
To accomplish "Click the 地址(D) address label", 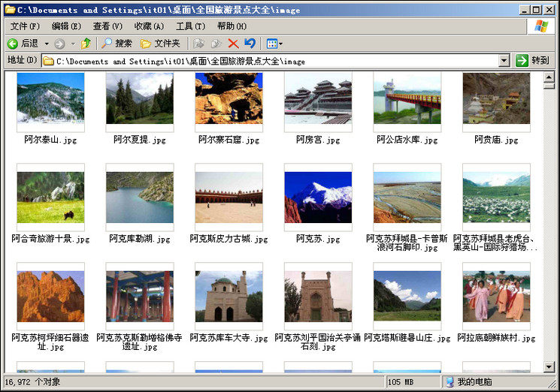I will (22, 60).
